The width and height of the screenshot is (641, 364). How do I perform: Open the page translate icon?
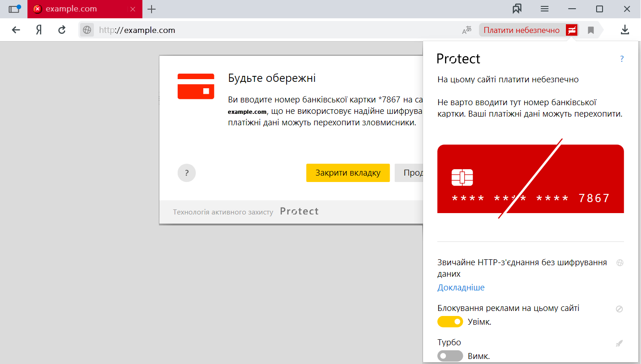pos(467,30)
